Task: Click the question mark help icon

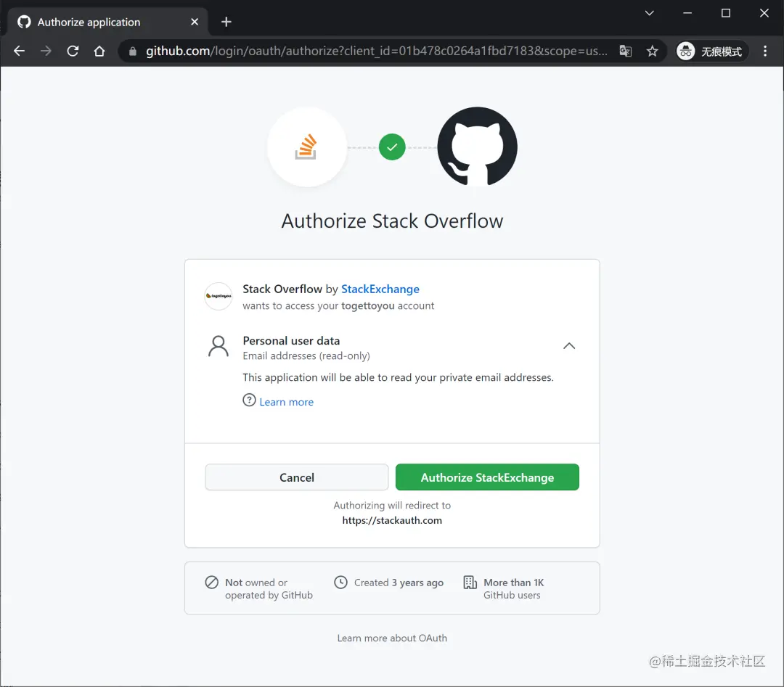Action: point(249,400)
